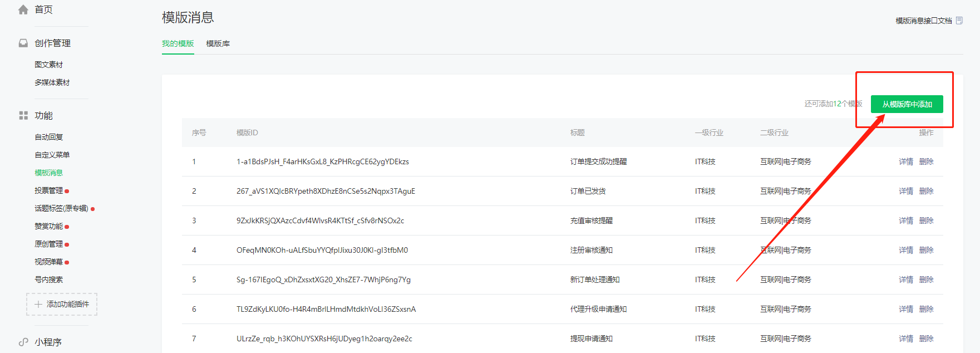Expand the 小程序 section
This screenshot has width=980, height=353.
48,342
